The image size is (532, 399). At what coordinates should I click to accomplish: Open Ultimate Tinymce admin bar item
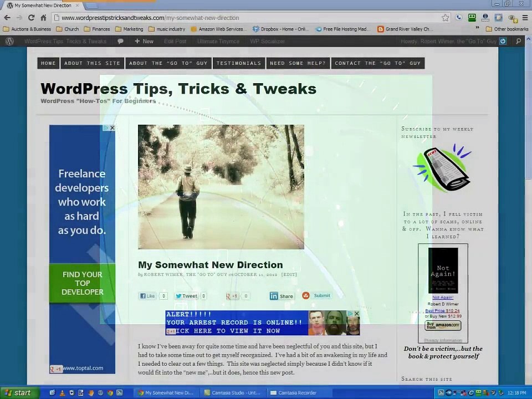[x=218, y=42]
